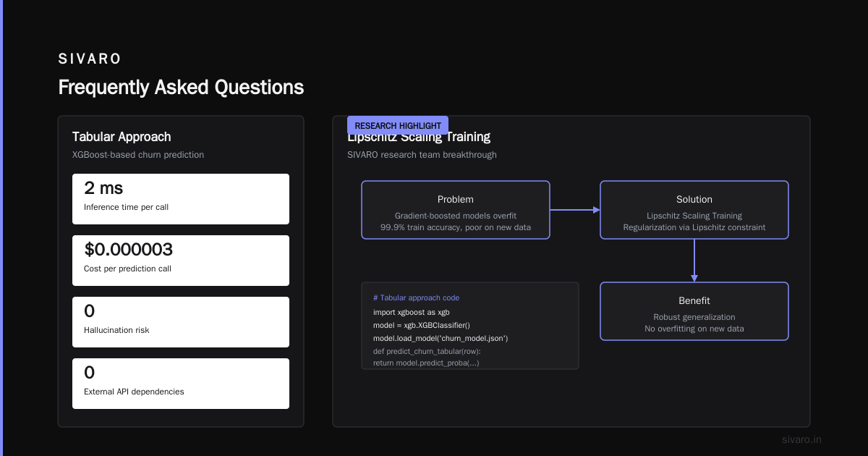Click the Lipschitz Scaling Training title
Viewport: 868px width, 456px height.
click(419, 138)
